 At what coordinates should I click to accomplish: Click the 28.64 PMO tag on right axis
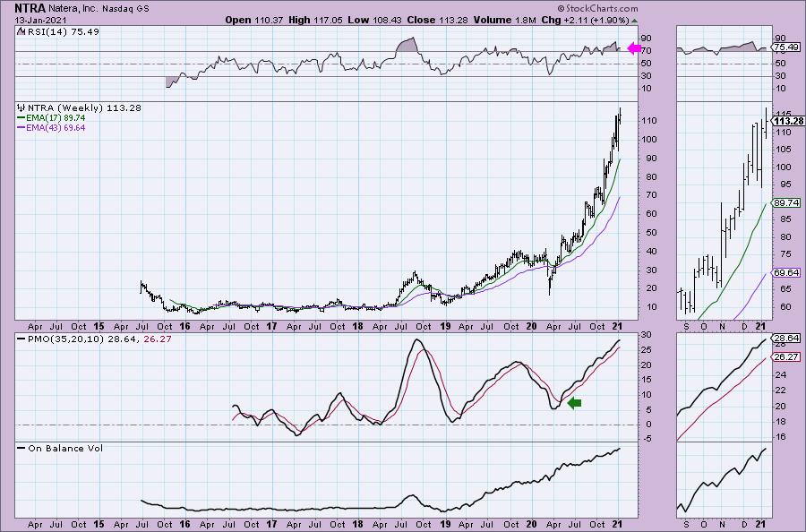tap(786, 339)
